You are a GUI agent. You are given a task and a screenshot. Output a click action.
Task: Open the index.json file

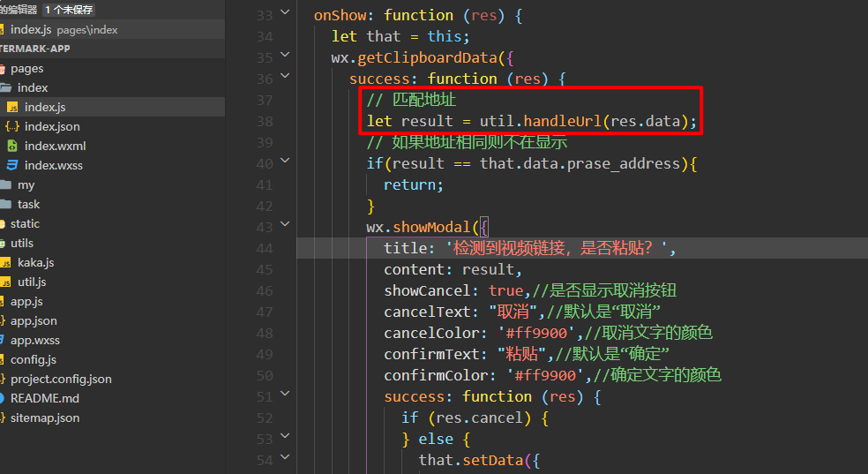point(52,126)
